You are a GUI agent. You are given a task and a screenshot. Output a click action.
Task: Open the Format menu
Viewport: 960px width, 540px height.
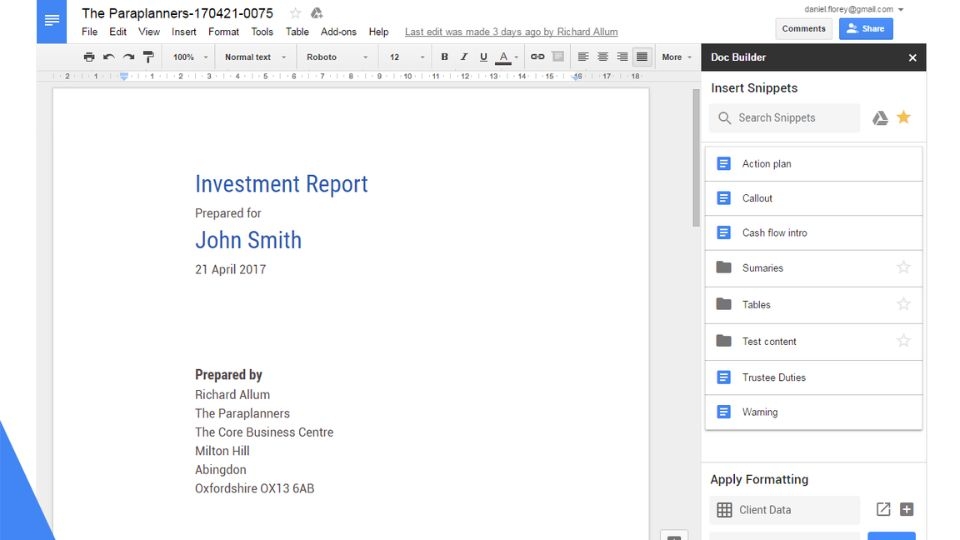pos(223,32)
